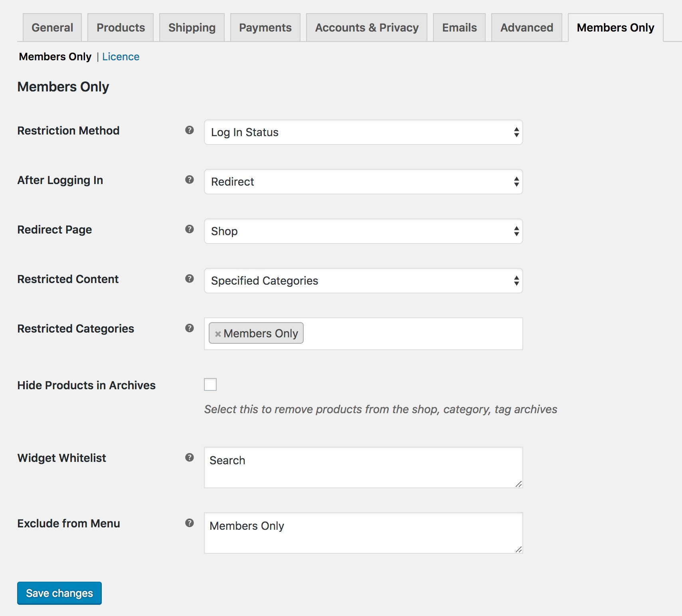682x616 pixels.
Task: Remove the Members Only category tag
Action: coord(218,334)
